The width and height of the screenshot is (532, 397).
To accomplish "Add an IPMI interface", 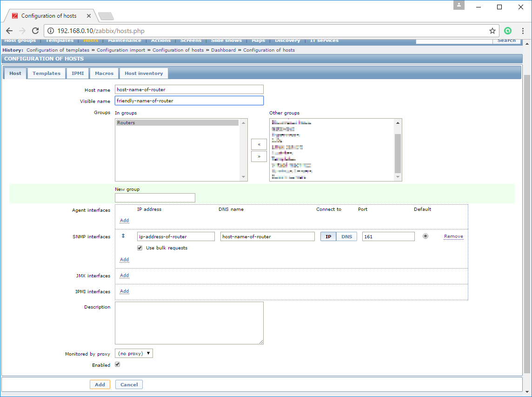I will [125, 291].
